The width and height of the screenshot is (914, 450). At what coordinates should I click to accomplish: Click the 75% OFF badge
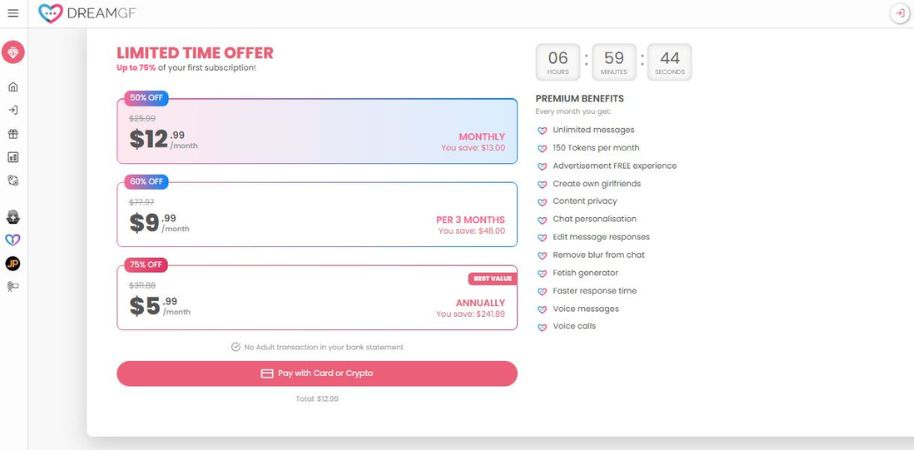pos(146,265)
